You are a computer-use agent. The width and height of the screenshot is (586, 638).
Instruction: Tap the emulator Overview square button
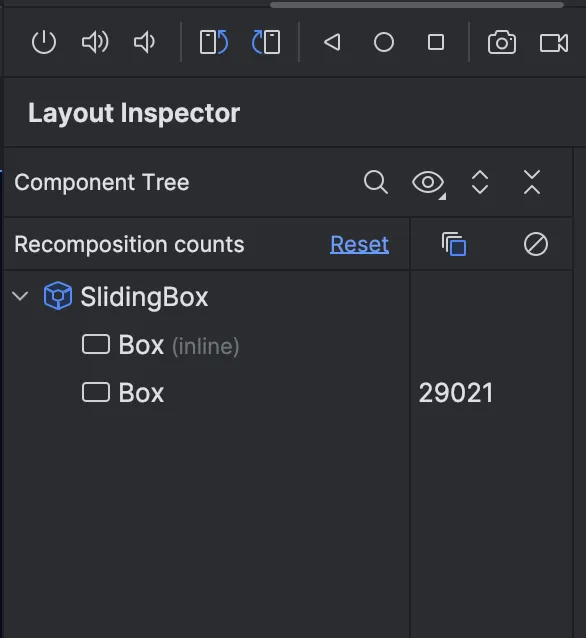[x=436, y=42]
